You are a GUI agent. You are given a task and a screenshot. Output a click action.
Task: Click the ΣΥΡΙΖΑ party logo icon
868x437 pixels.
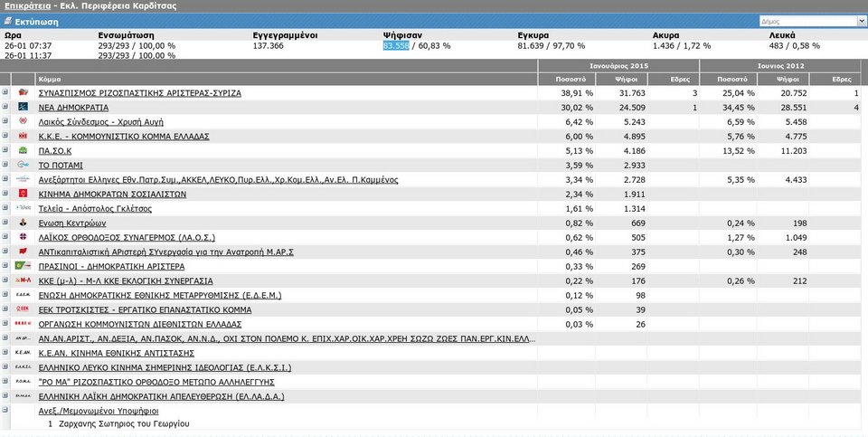24,93
